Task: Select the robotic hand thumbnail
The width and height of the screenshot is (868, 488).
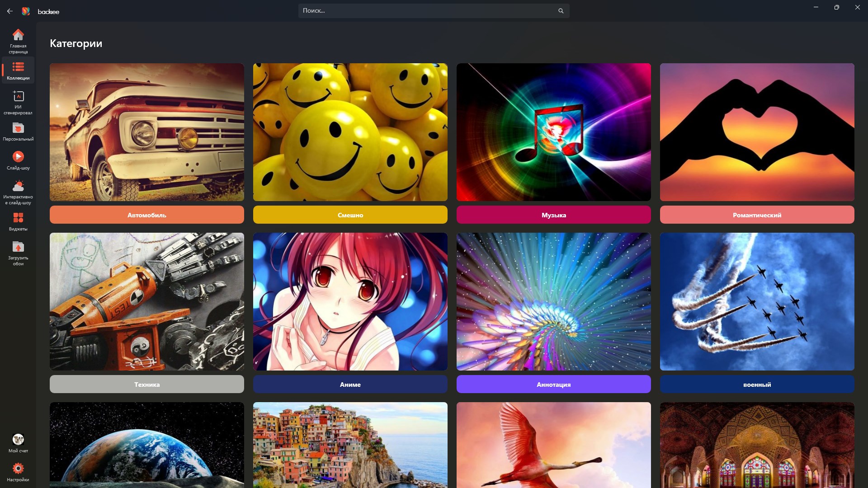Action: click(147, 301)
